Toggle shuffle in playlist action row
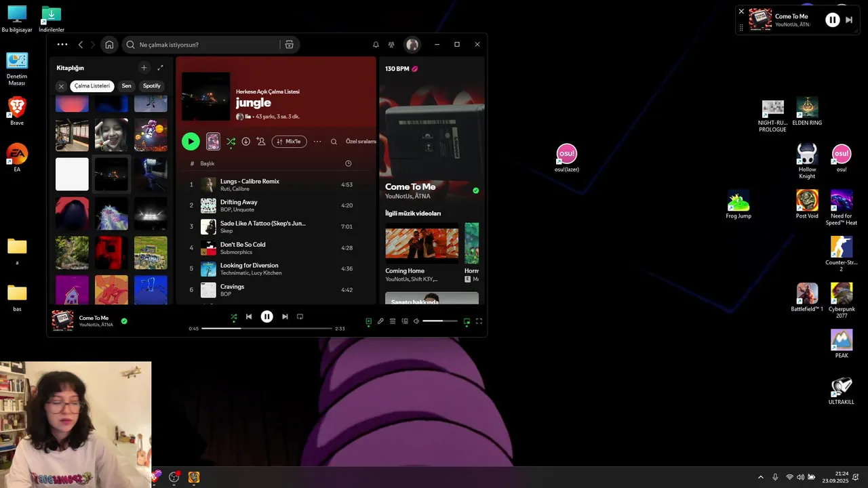868x488 pixels. click(x=231, y=142)
